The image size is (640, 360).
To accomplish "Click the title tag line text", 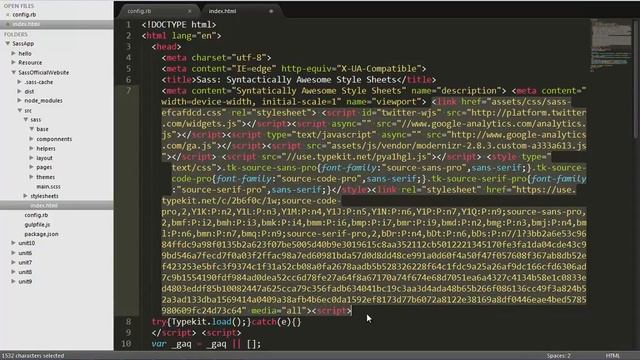I will 298,80.
